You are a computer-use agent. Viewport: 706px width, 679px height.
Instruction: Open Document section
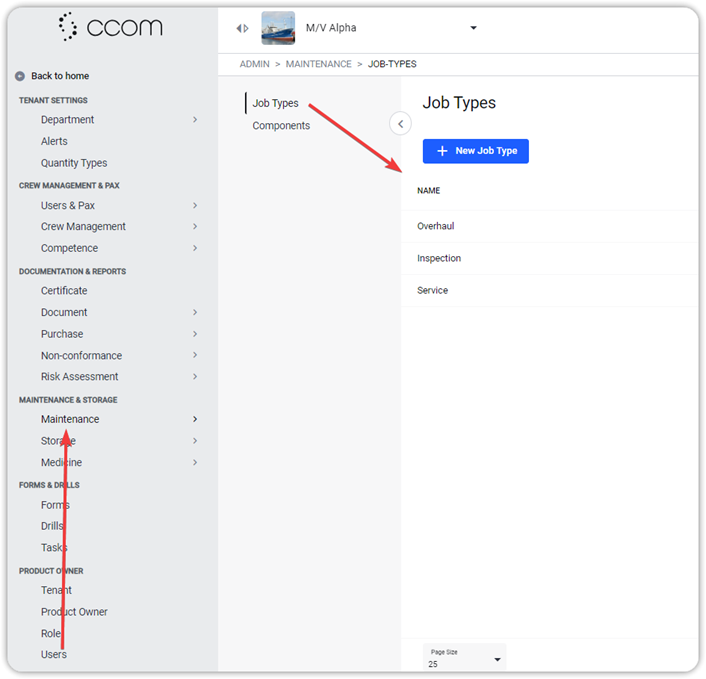pyautogui.click(x=64, y=312)
